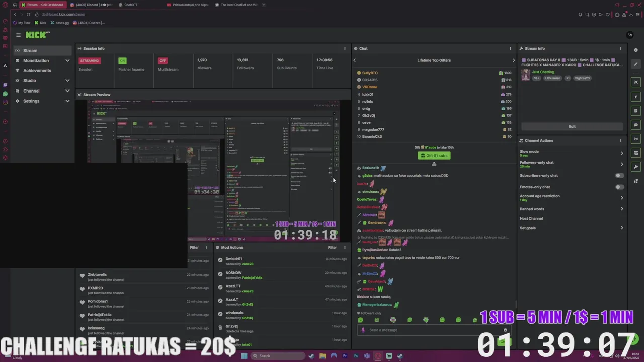Viewport: 644px width, 362px height.
Task: Reload the page with browser refresh icon
Action: click(28, 14)
